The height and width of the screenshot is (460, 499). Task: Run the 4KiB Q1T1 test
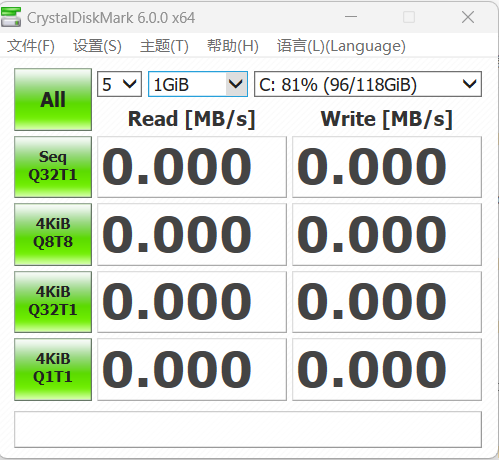click(x=53, y=369)
